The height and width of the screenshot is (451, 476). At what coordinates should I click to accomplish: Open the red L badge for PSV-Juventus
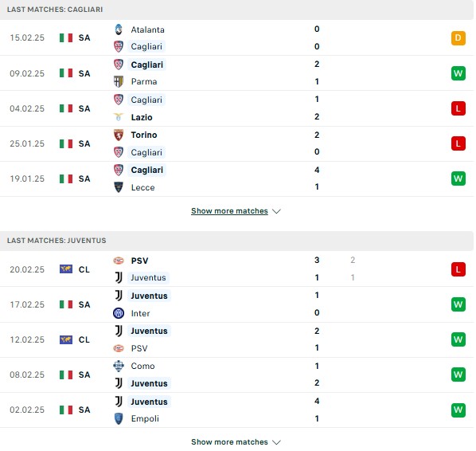(458, 269)
